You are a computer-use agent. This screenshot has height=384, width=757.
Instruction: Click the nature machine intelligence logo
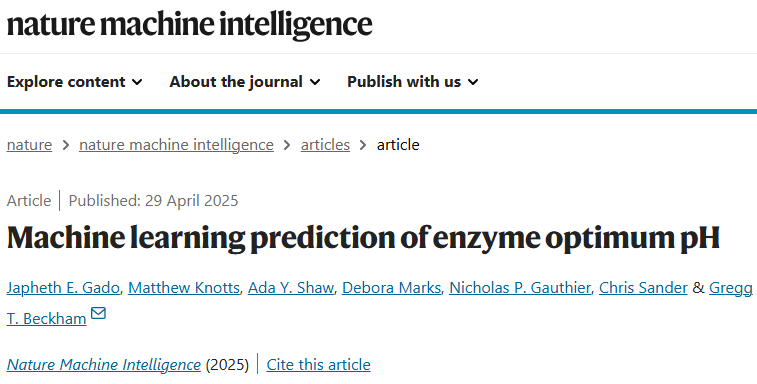[x=189, y=25]
